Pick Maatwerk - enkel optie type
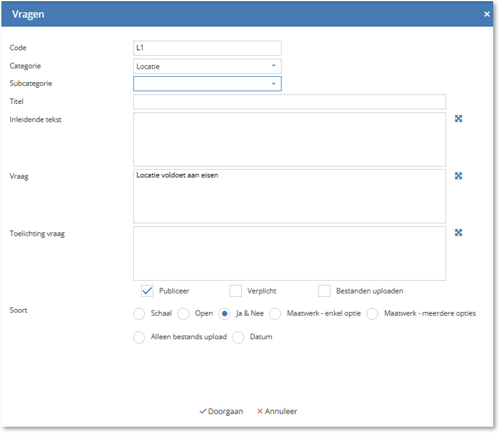504x443 pixels. pyautogui.click(x=275, y=314)
